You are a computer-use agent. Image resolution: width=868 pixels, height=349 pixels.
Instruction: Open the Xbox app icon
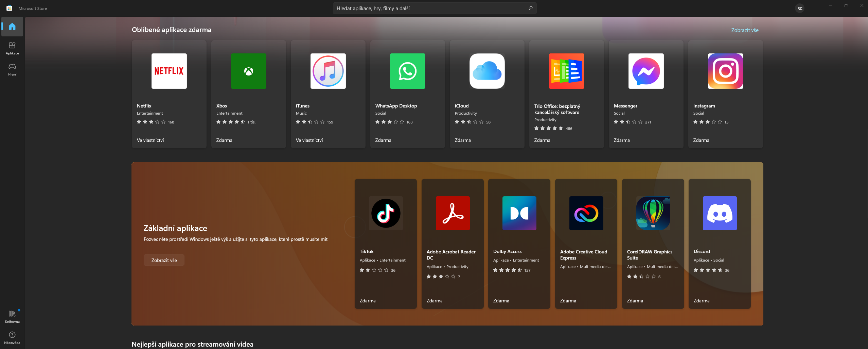click(248, 71)
